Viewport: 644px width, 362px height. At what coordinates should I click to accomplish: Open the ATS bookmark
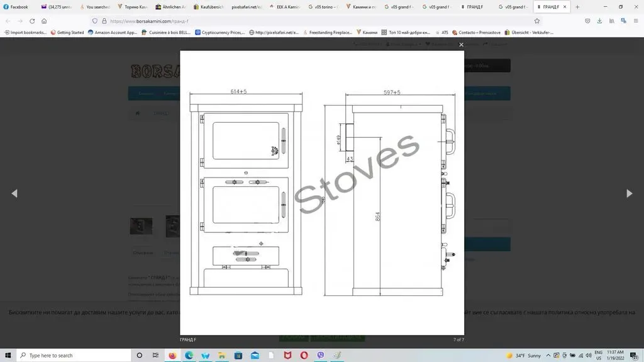click(x=442, y=33)
